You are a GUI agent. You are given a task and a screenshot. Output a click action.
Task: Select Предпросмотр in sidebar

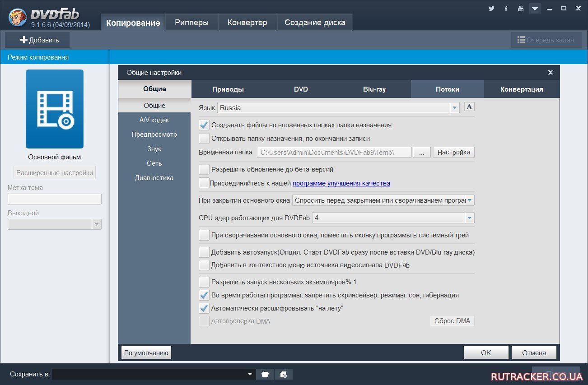pyautogui.click(x=154, y=135)
